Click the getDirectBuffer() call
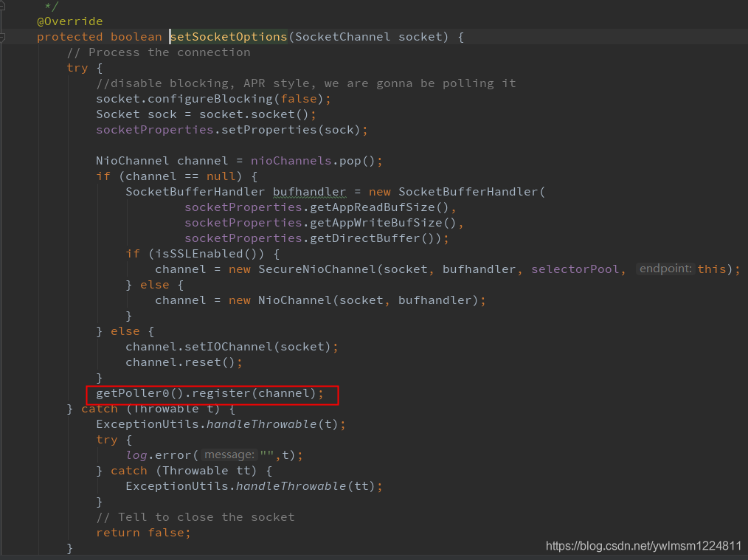Viewport: 748px width, 560px height. tap(372, 238)
